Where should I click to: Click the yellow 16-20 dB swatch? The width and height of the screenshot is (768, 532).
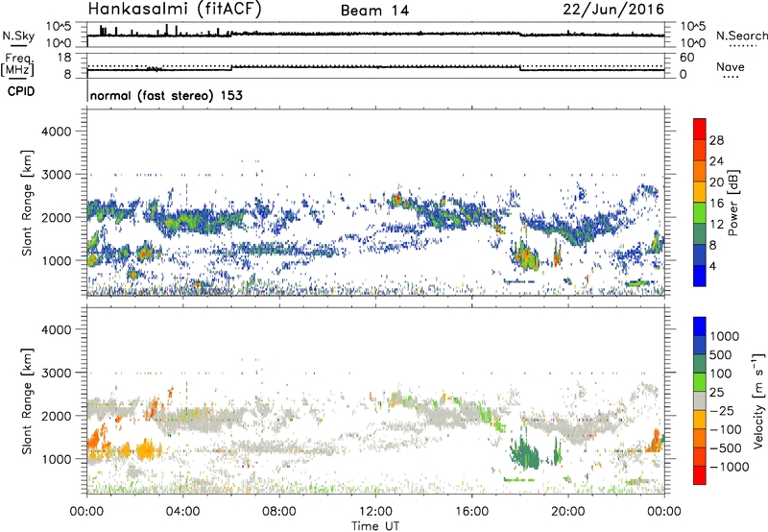[700, 191]
